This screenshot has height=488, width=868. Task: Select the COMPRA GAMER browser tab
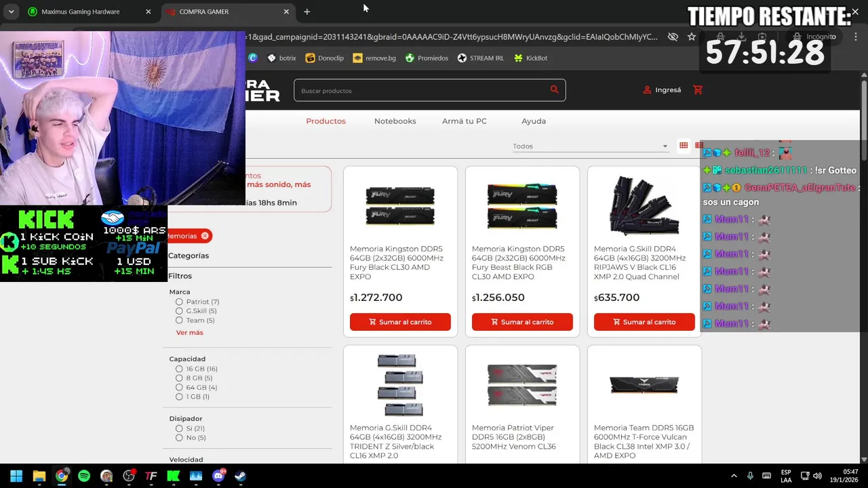pyautogui.click(x=227, y=12)
